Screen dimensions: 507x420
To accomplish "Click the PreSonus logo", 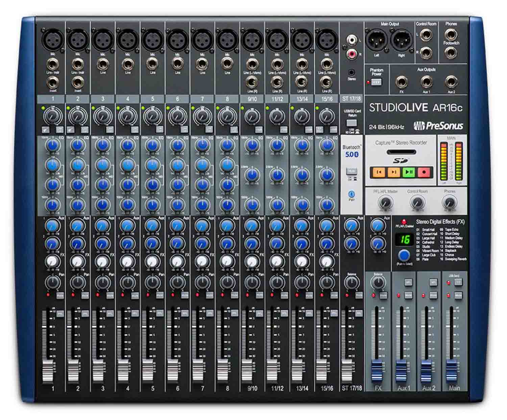I will pos(438,126).
